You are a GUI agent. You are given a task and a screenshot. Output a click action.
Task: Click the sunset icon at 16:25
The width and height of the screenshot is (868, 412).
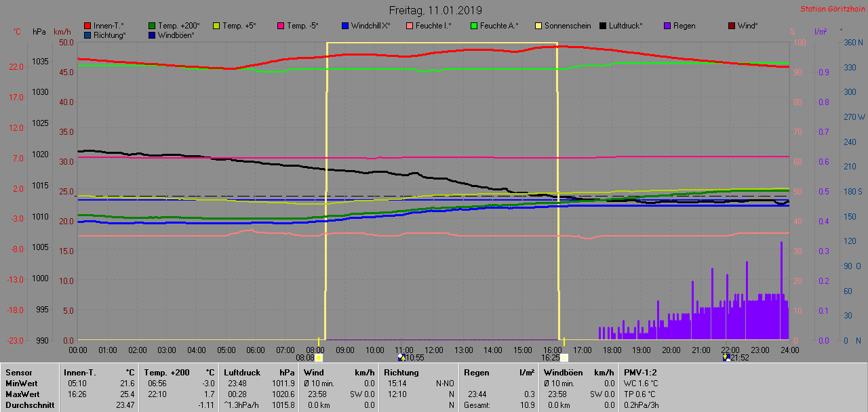[x=564, y=357]
